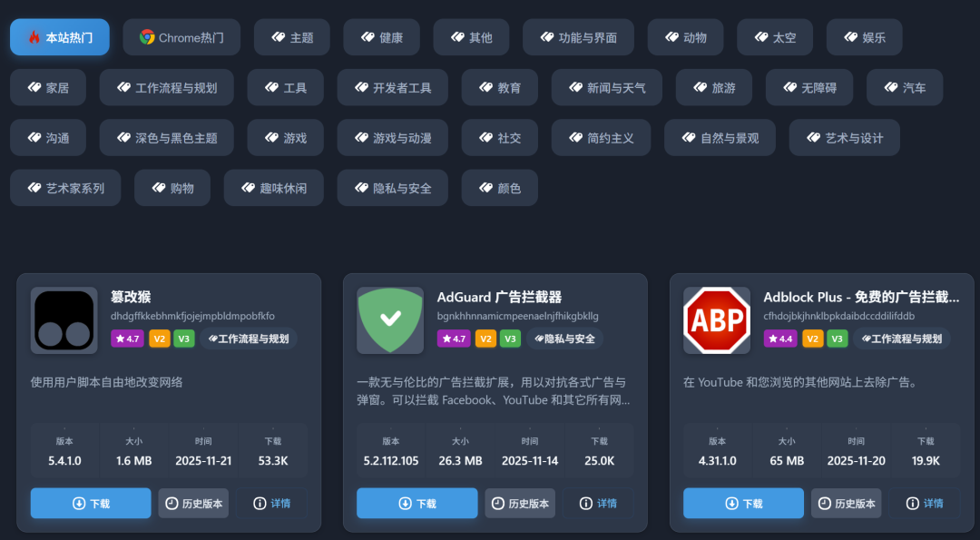This screenshot has width=980, height=540.
Task: Filter by 娱乐 tag
Action: click(865, 37)
